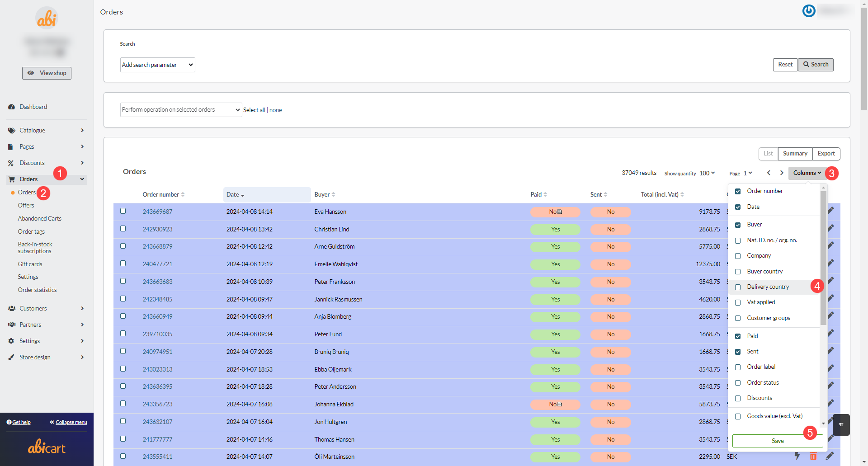Open Abandoned Carts submenu item
This screenshot has width=868, height=466.
[x=40, y=219]
